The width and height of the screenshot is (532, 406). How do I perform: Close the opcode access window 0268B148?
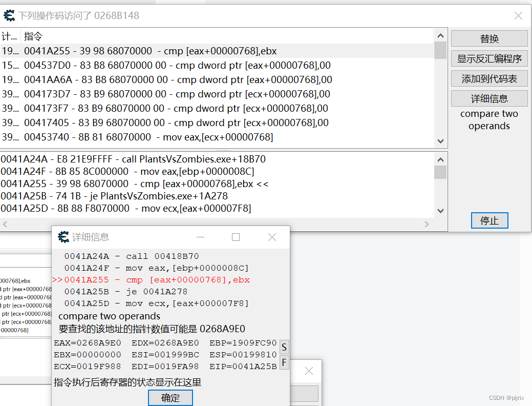tap(518, 15)
